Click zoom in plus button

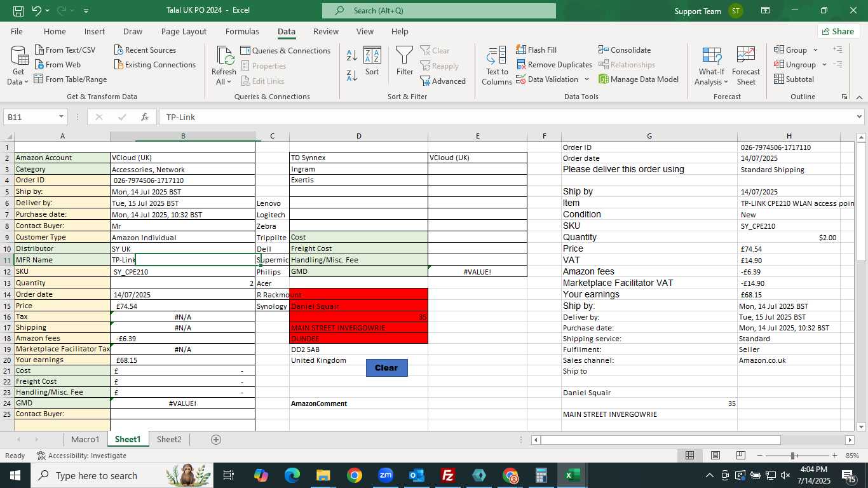click(834, 456)
